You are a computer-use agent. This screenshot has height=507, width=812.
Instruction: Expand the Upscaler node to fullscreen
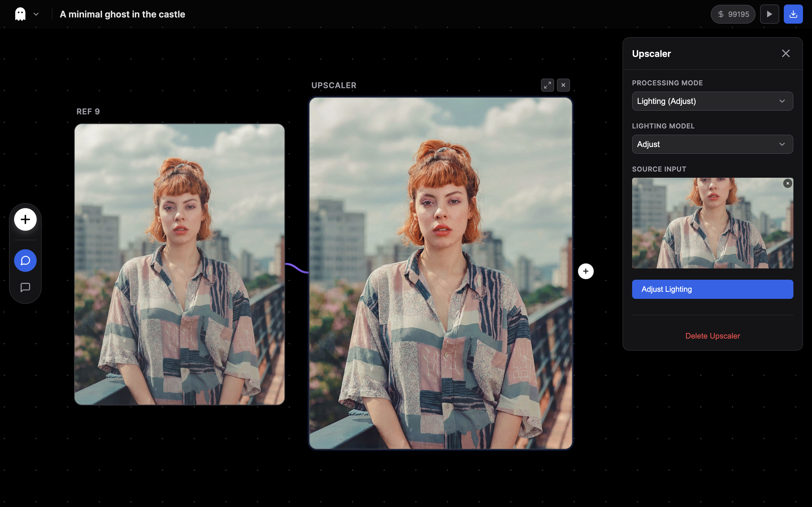[547, 85]
